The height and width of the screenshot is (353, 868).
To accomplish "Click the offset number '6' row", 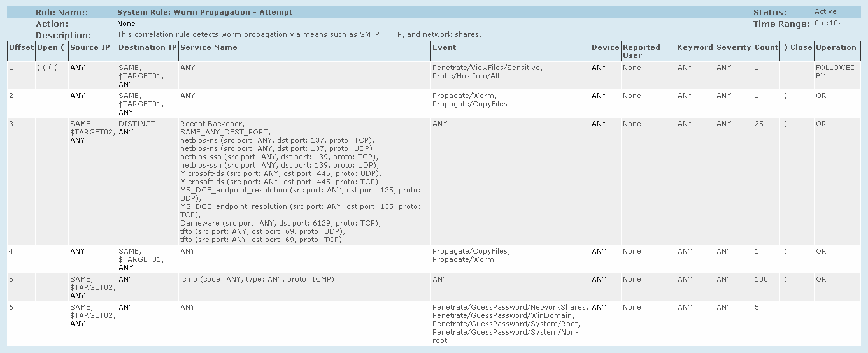I will 11,307.
